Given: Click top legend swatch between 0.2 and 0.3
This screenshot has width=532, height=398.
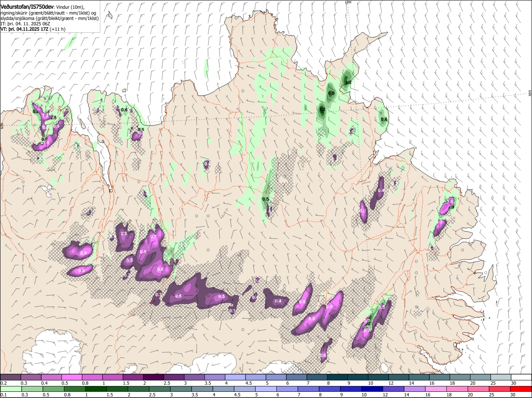Looking at the screenshot, I should (11, 377).
